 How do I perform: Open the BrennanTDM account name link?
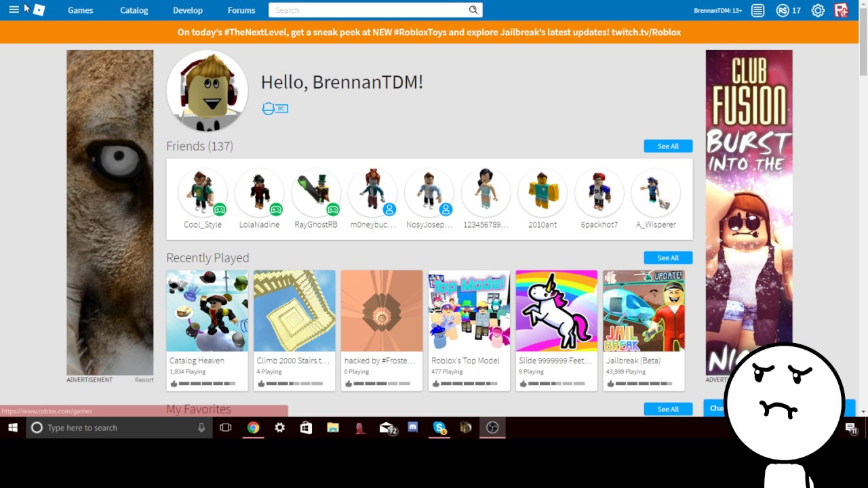click(x=718, y=10)
